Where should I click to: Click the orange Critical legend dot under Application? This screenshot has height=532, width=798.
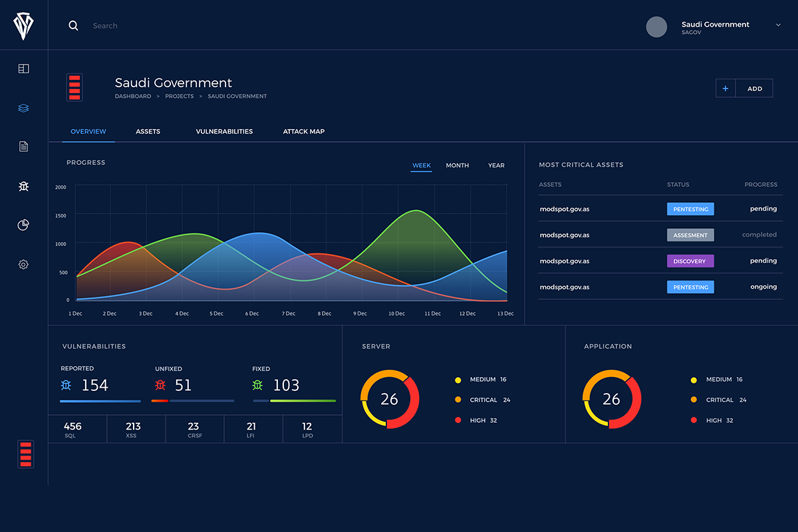click(x=694, y=400)
